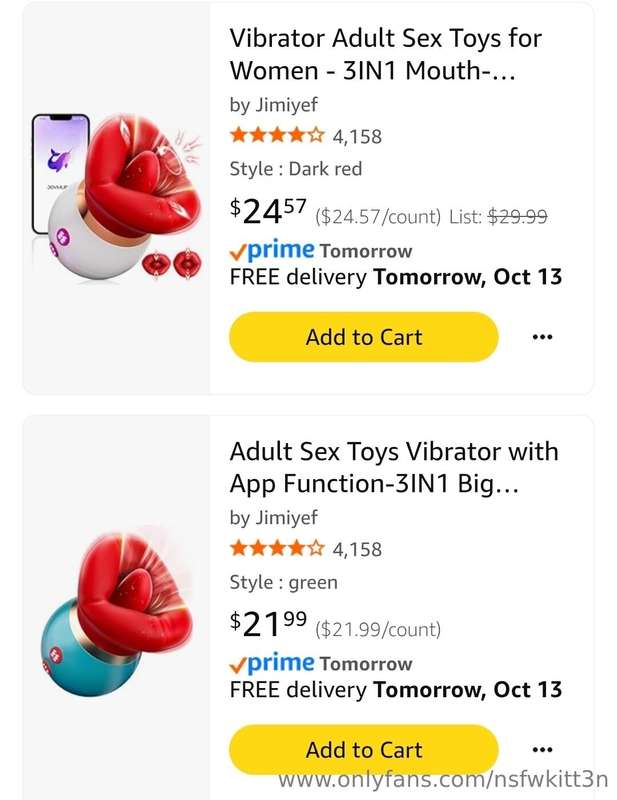Image resolution: width=617 pixels, height=800 pixels.
Task: Click the Prime logo on the first listing
Action: point(272,250)
